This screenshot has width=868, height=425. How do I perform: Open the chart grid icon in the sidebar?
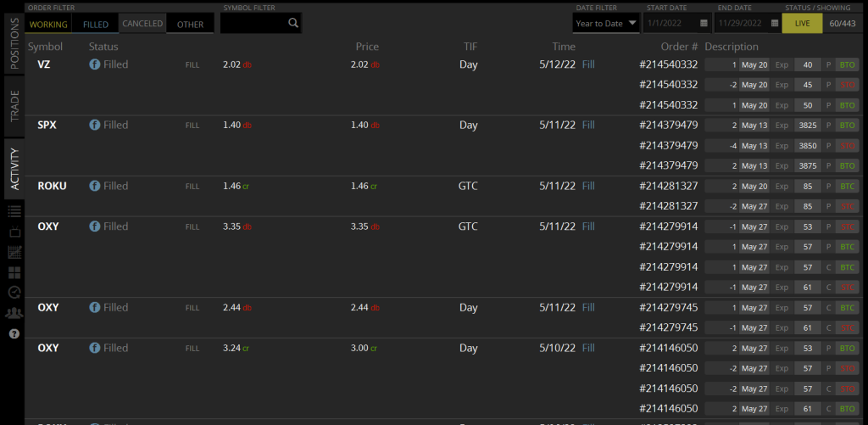[14, 252]
